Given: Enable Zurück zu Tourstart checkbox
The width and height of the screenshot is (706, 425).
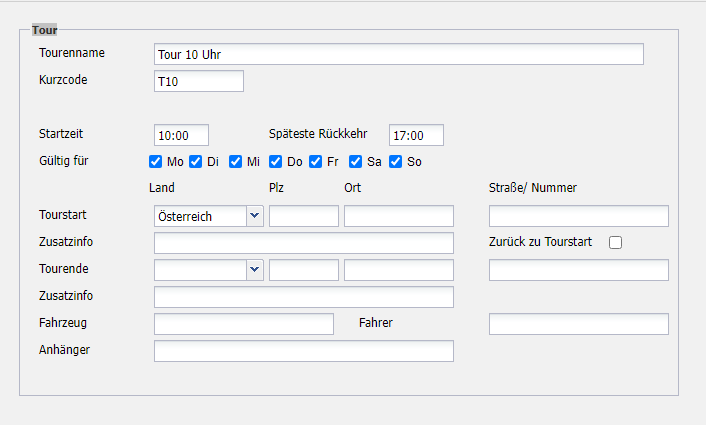Looking at the screenshot, I should point(615,243).
